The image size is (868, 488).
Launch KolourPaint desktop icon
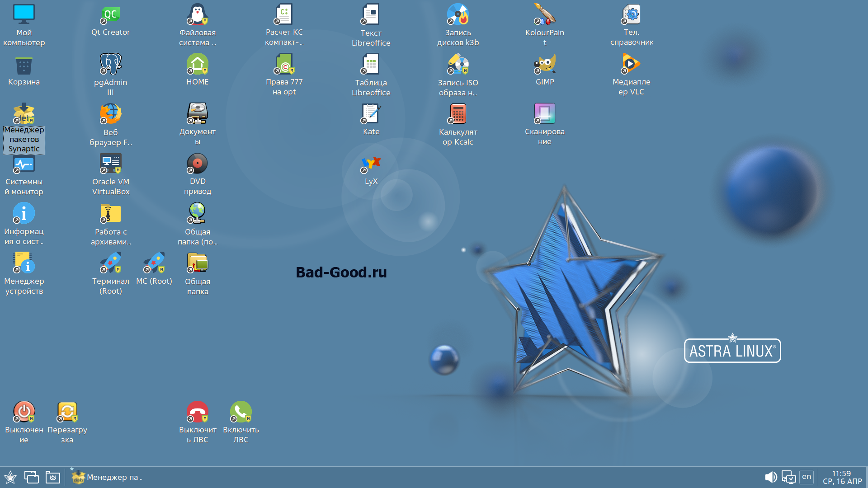[545, 15]
